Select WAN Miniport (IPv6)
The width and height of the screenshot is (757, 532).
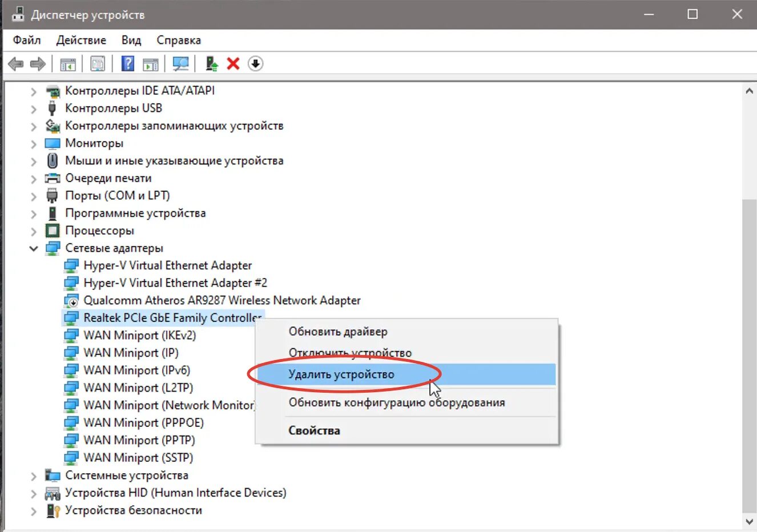click(x=136, y=370)
